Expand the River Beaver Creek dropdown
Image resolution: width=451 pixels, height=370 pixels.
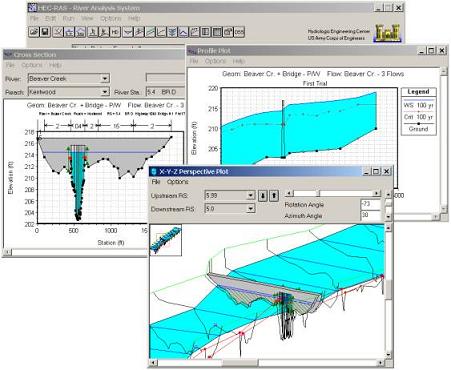105,79
